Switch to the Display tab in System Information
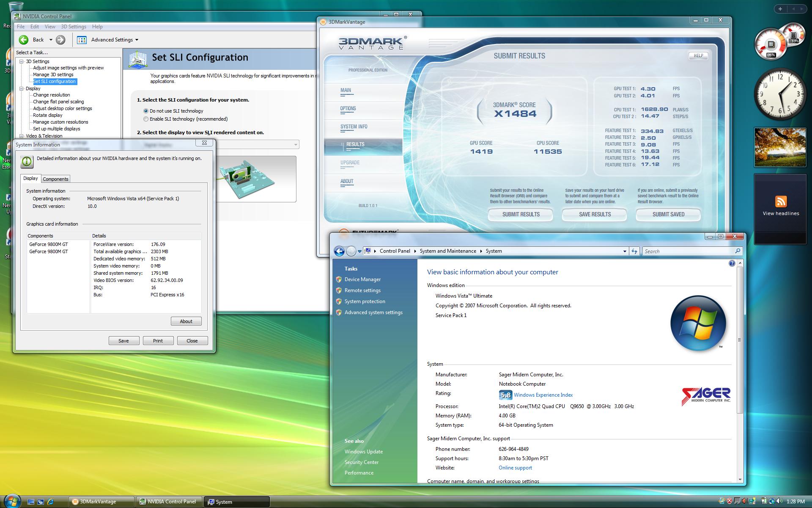The image size is (812, 508). (x=30, y=179)
